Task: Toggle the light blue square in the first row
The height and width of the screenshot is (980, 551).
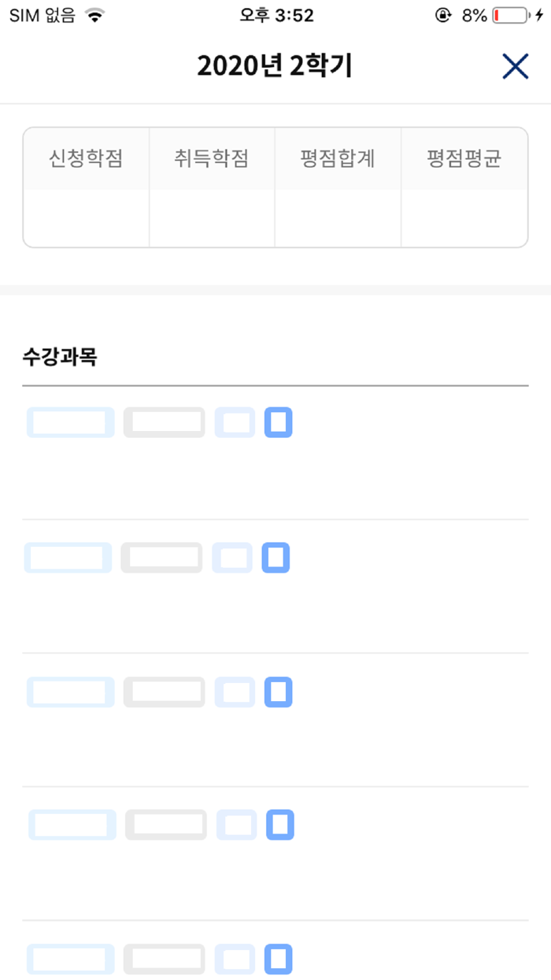Action: coord(235,422)
